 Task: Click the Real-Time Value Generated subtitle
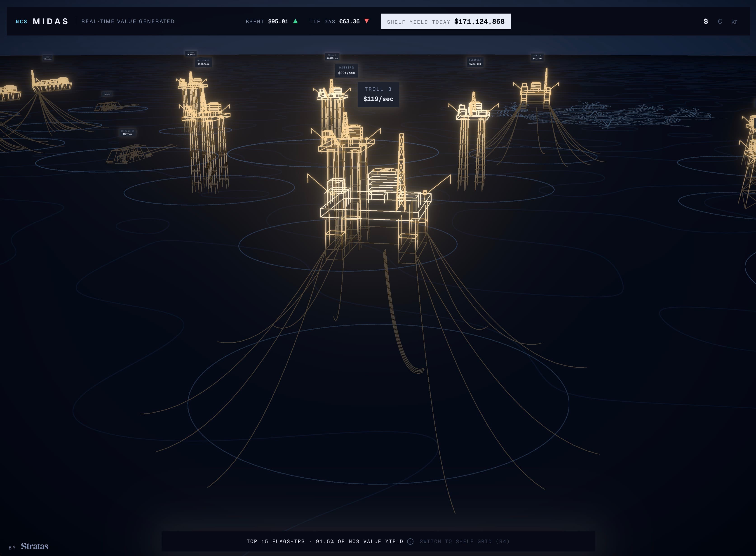[x=128, y=21]
